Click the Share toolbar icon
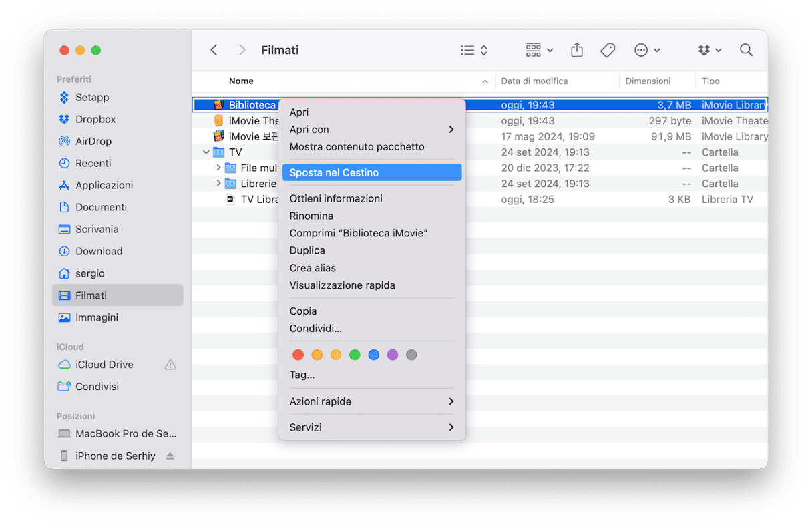Image resolution: width=812 pixels, height=527 pixels. (577, 50)
